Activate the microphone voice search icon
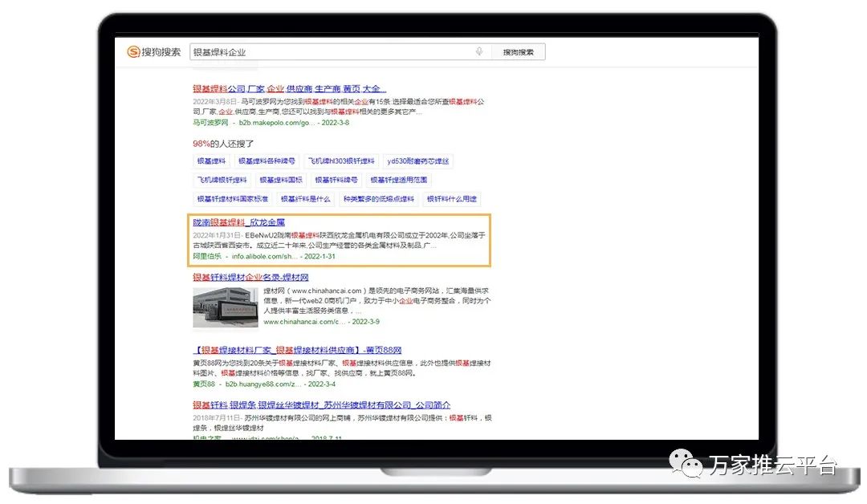The height and width of the screenshot is (504, 867). click(x=479, y=52)
